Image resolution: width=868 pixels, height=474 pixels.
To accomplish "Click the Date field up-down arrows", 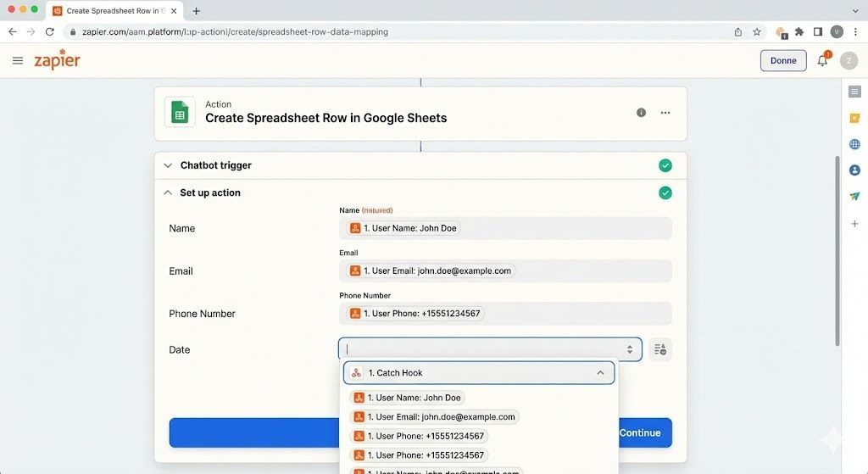I will (x=630, y=349).
